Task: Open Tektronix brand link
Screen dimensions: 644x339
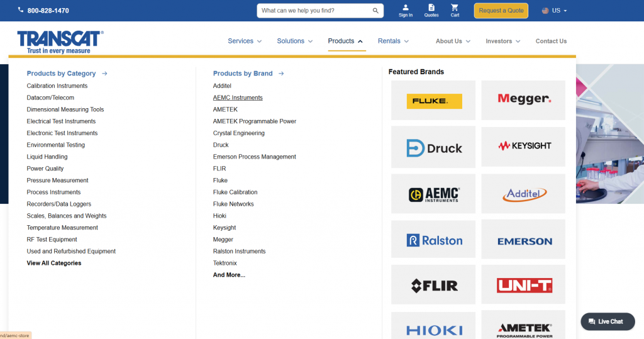Action: pyautogui.click(x=225, y=263)
